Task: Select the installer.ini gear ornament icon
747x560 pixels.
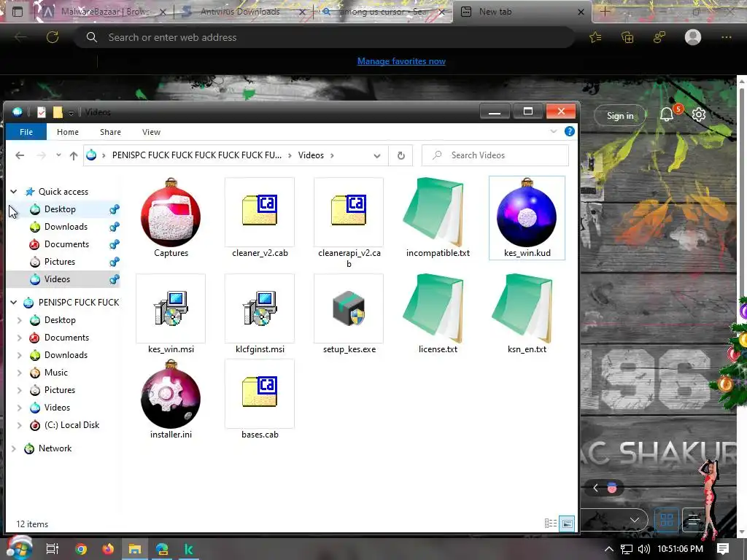Action: (x=171, y=394)
